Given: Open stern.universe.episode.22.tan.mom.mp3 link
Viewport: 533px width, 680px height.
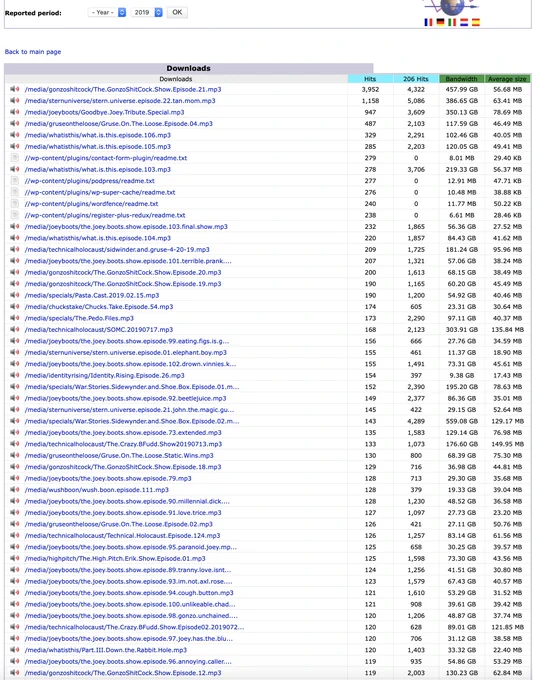Looking at the screenshot, I should [x=120, y=101].
